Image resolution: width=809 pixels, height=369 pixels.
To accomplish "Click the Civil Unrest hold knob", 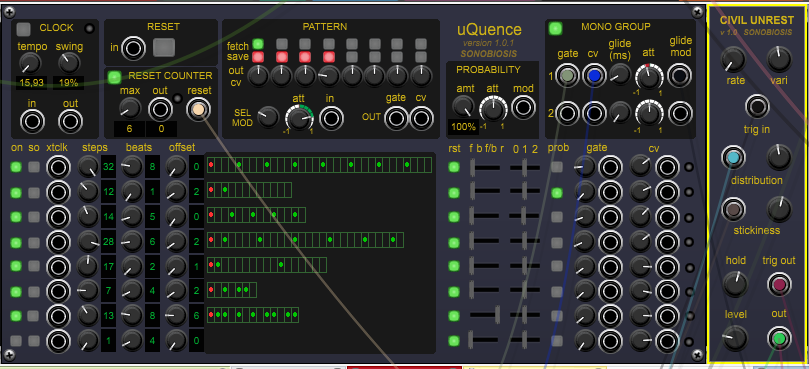I will (735, 285).
